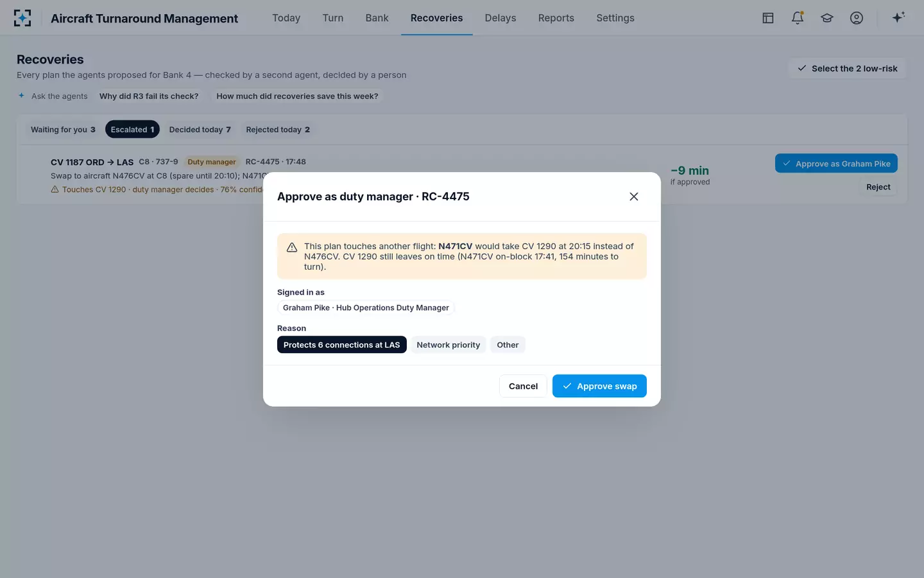This screenshot has height=578, width=924.
Task: Click the warning triangle in the dialog alert
Action: coord(292,247)
